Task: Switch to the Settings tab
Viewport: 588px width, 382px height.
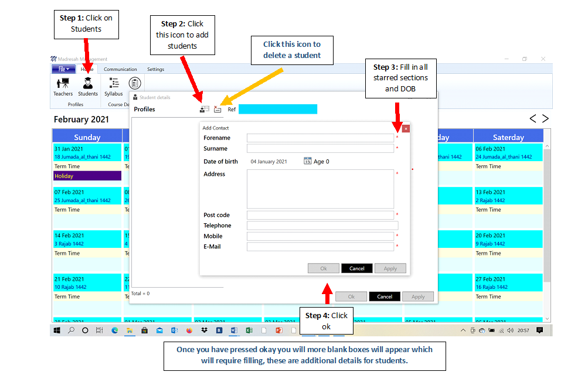Action: pos(155,69)
